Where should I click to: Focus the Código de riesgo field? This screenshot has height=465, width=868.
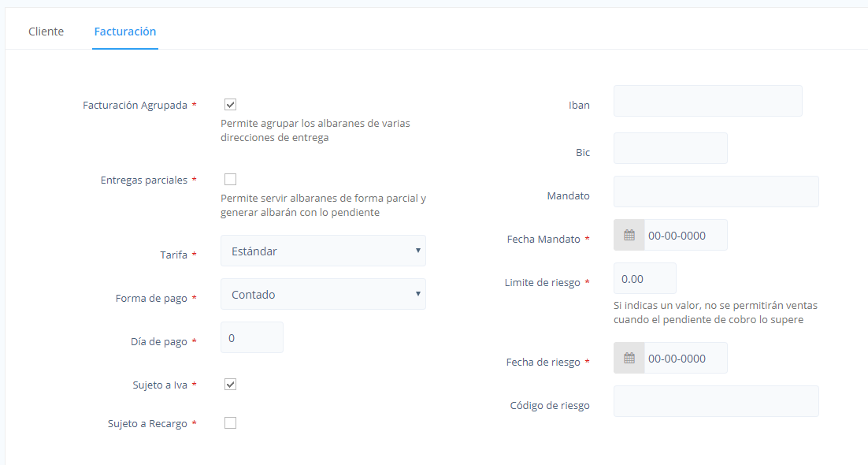click(716, 401)
